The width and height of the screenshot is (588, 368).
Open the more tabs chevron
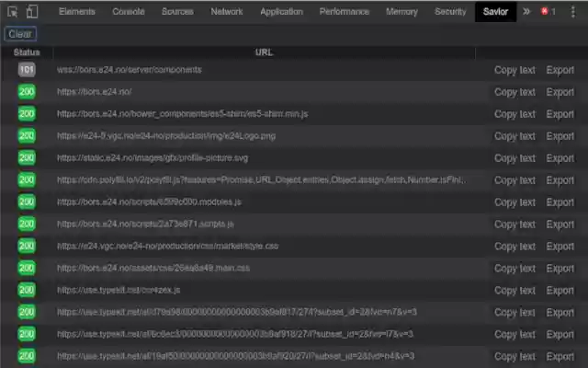pos(526,12)
